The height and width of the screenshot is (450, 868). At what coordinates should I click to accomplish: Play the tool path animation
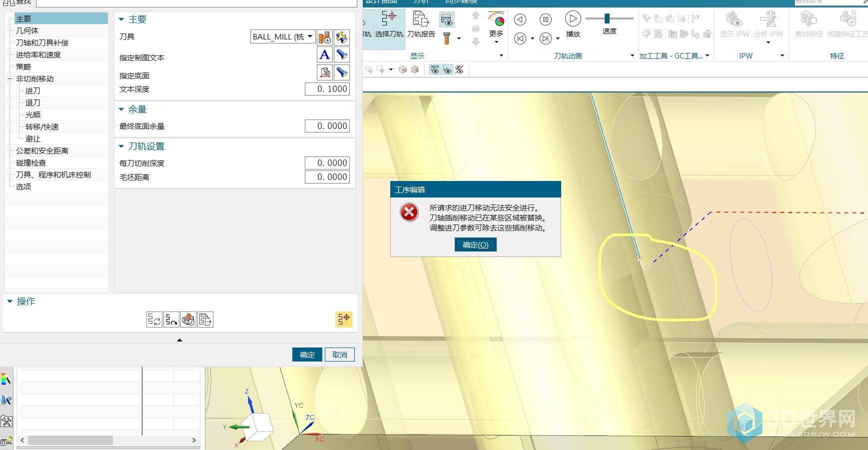[x=573, y=19]
